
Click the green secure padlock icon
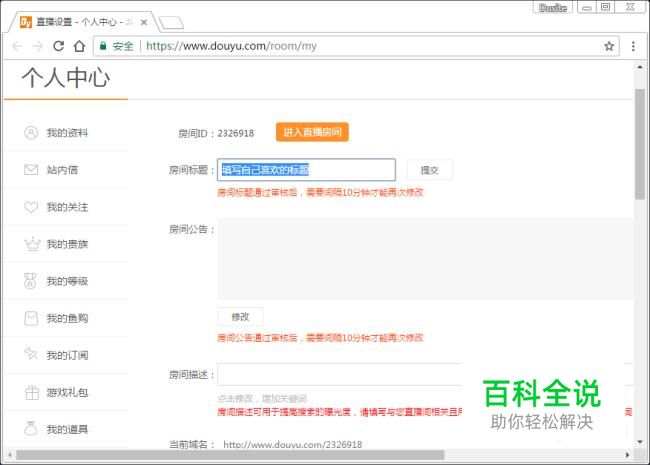tap(103, 46)
